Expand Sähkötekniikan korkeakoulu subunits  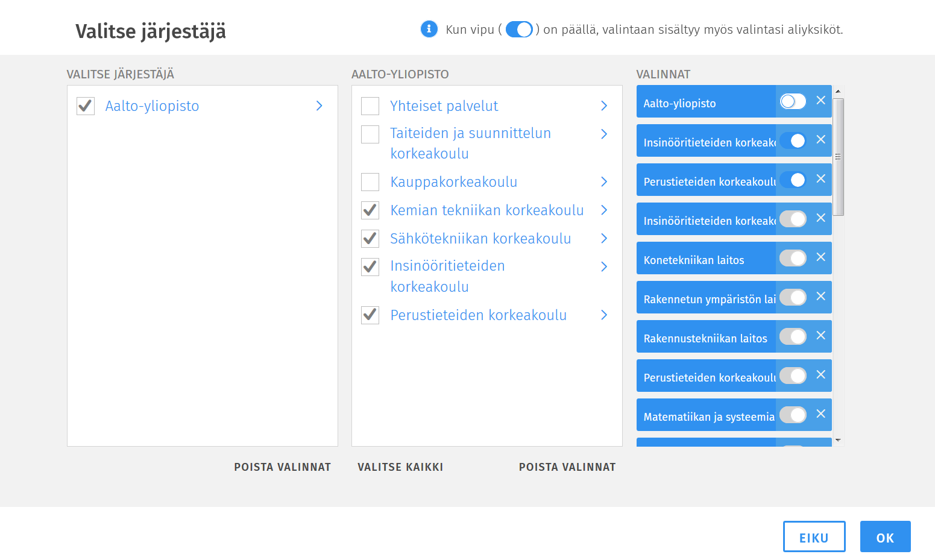604,239
